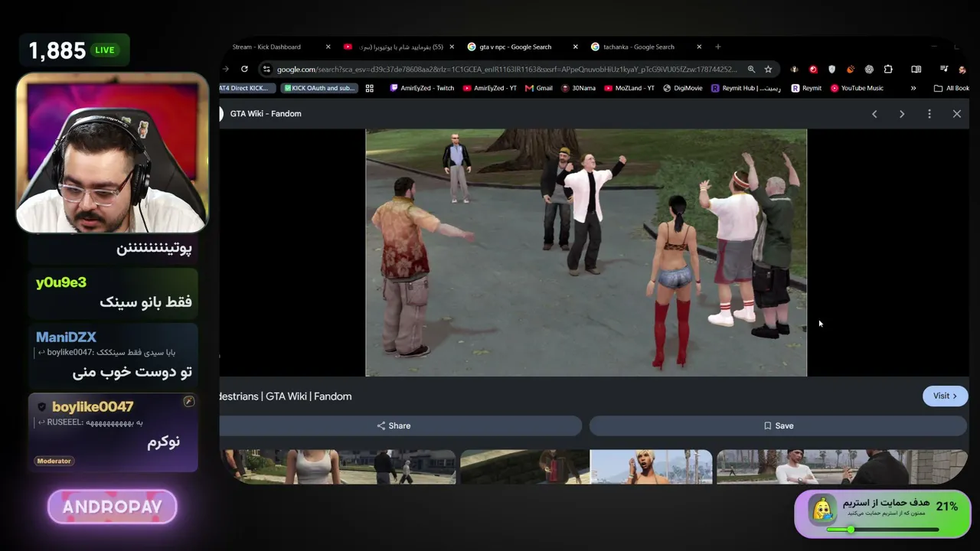Open the AmirEyZed - Twitch bookmark

(422, 88)
